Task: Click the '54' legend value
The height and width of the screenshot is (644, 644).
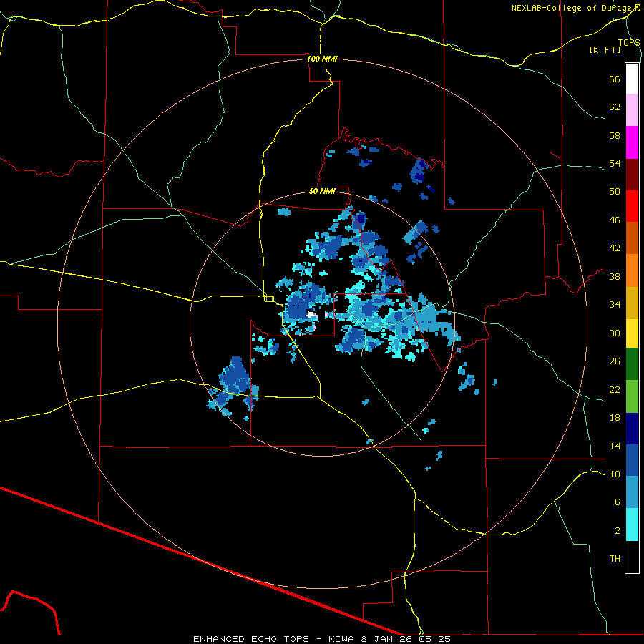Action: click(615, 163)
